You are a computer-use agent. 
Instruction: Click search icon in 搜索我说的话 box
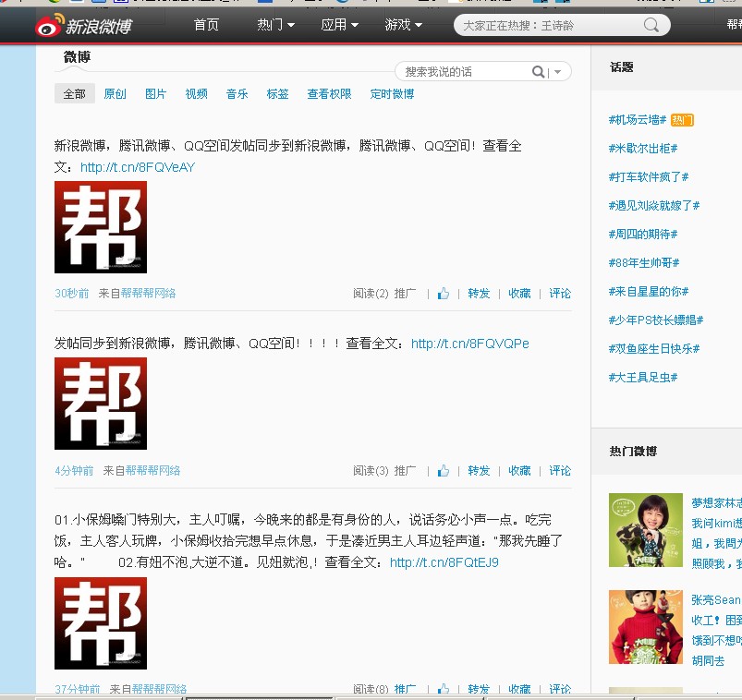pyautogui.click(x=538, y=72)
